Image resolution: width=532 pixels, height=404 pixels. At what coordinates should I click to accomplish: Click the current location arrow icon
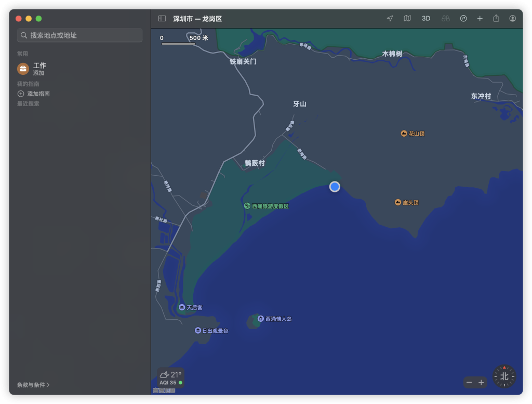[390, 19]
